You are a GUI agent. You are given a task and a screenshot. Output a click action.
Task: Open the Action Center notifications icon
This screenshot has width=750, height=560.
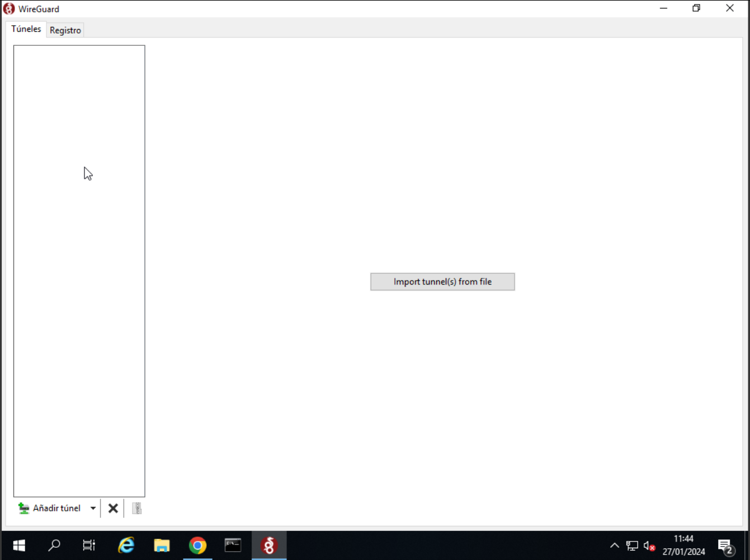(725, 546)
